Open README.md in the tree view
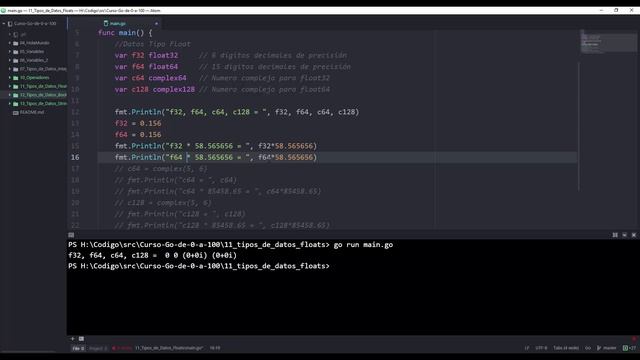The height and width of the screenshot is (360, 640). (x=32, y=112)
